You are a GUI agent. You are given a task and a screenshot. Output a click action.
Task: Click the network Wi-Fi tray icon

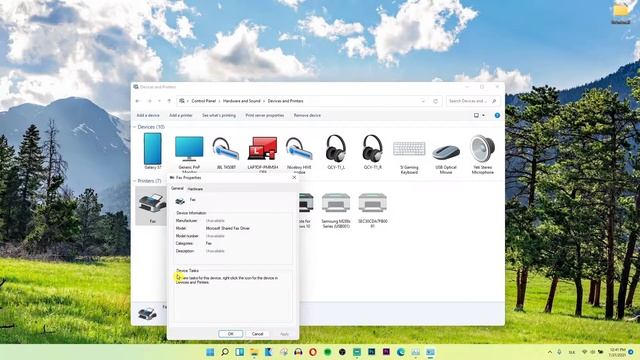(585, 352)
